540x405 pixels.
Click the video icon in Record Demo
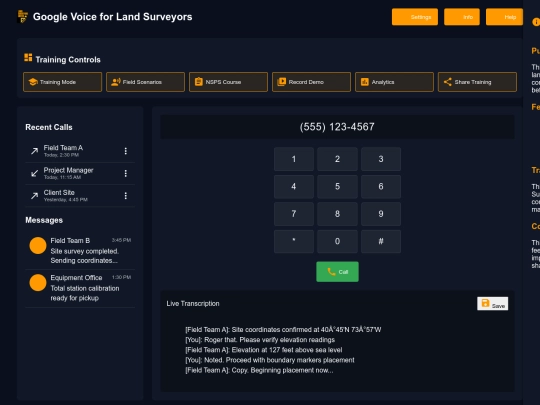(x=282, y=82)
